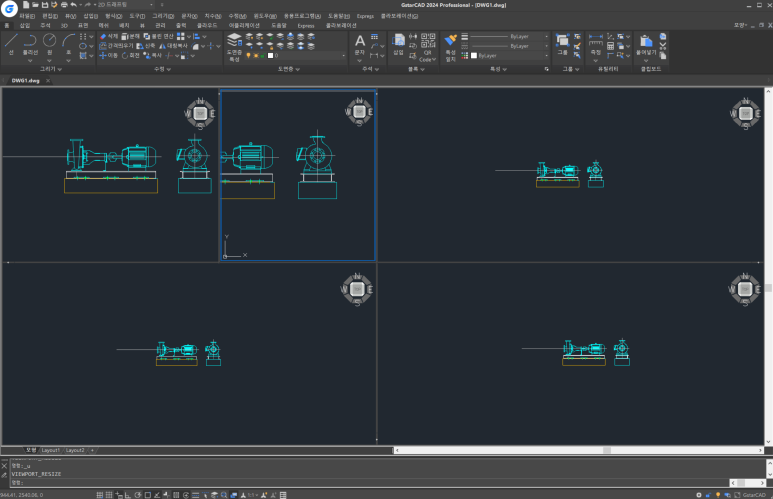The width and height of the screenshot is (773, 499).
Task: Click the white ByLayer object color swatch
Action: 474,56
